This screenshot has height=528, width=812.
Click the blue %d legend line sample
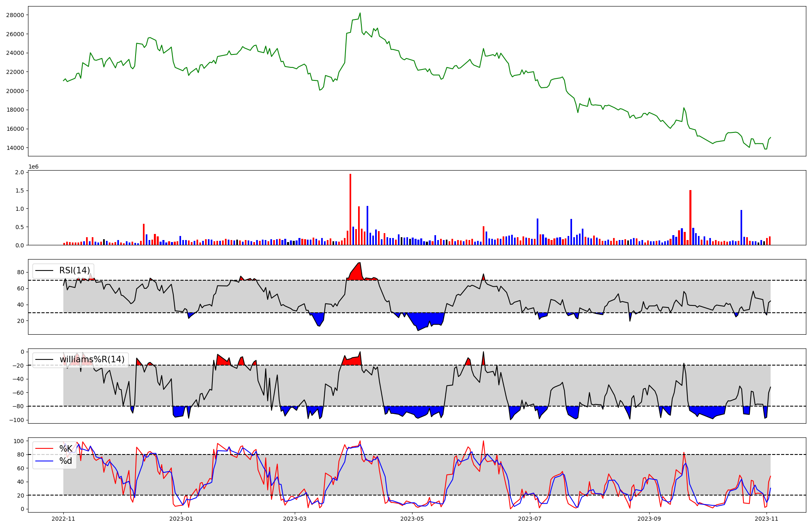[x=44, y=461]
